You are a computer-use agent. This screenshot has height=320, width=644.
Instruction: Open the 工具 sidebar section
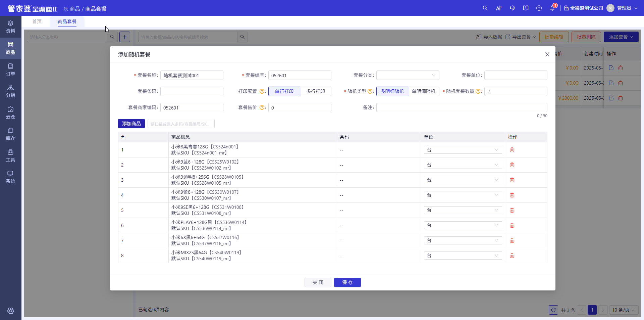coord(10,156)
